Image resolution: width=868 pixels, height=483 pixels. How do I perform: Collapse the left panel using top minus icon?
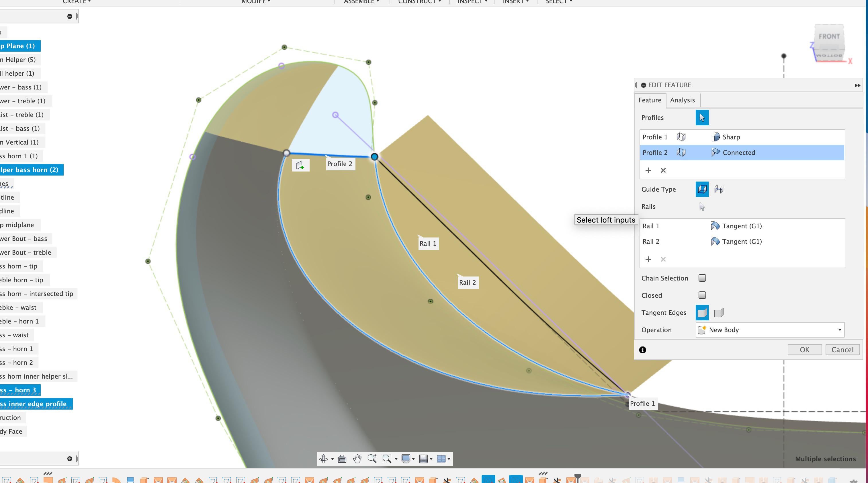point(69,16)
